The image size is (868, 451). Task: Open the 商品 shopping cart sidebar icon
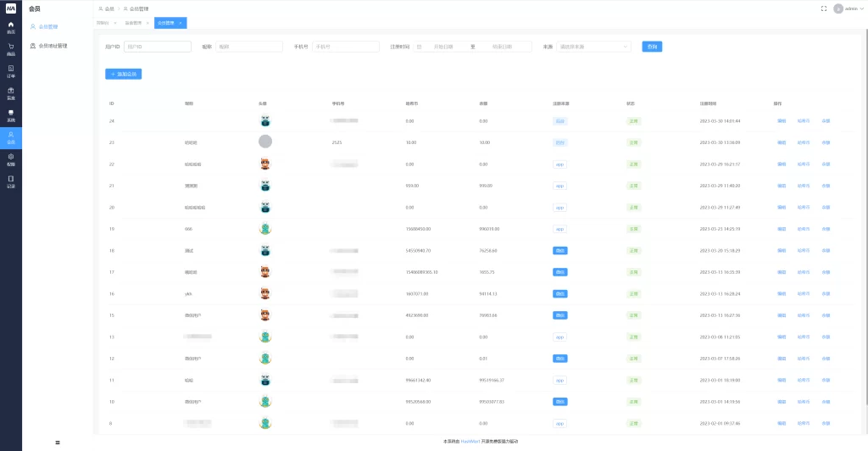click(11, 49)
